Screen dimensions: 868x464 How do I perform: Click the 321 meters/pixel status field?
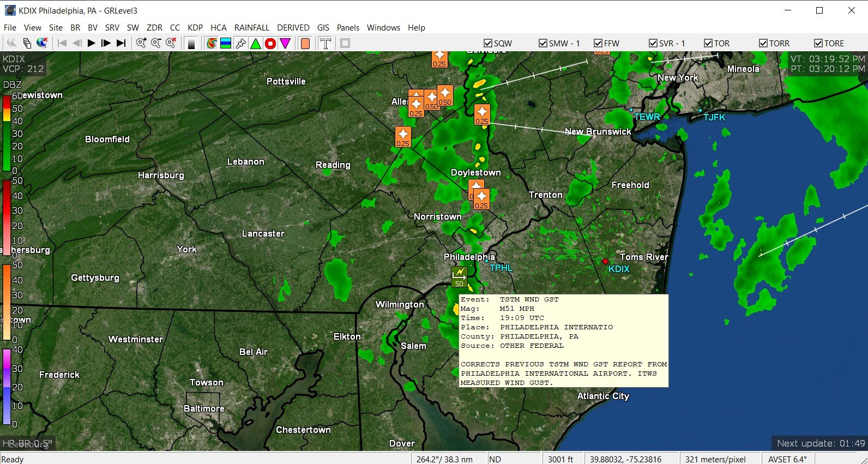[715, 459]
